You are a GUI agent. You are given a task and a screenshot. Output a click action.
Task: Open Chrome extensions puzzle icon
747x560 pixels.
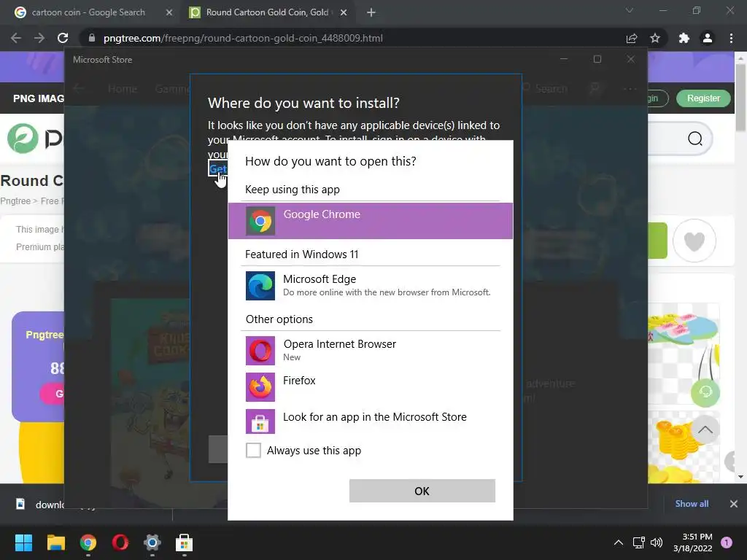pyautogui.click(x=684, y=38)
